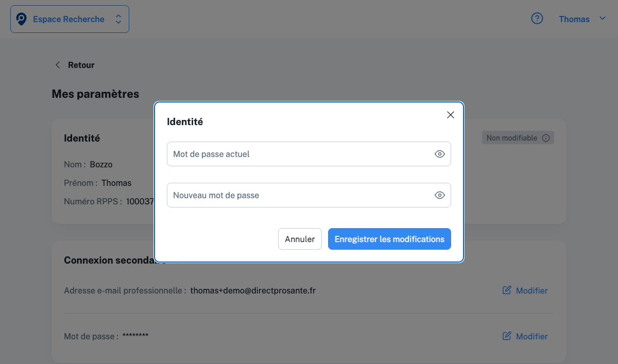Click the Modifier text for Mot de passe
The height and width of the screenshot is (364, 618).
tap(531, 336)
